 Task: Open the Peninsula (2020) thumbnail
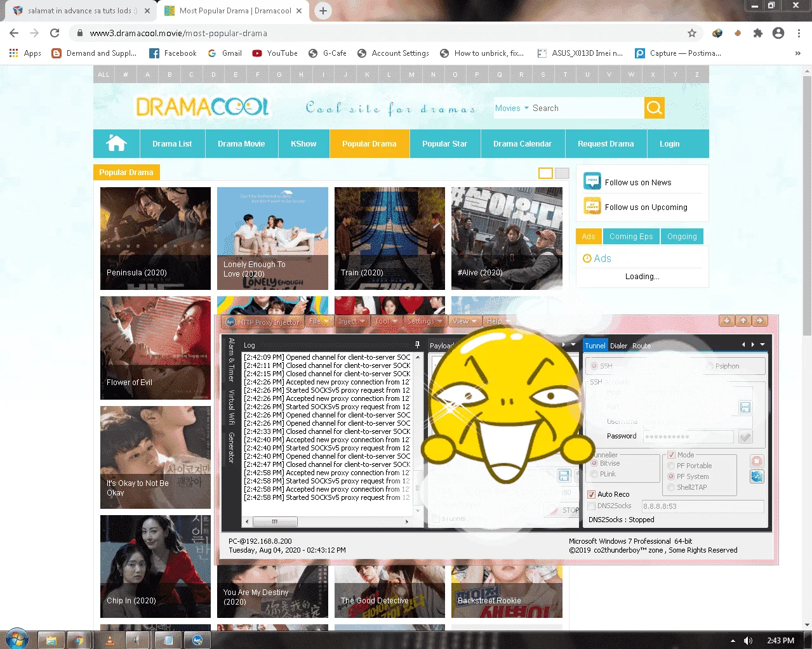(156, 239)
